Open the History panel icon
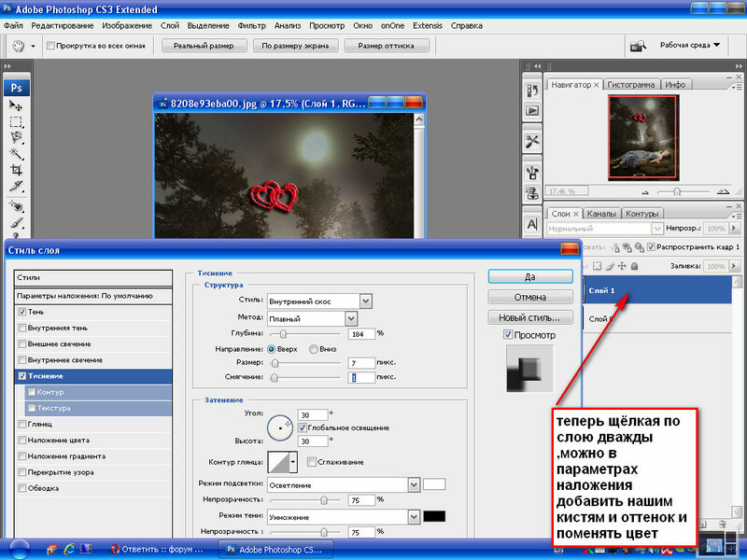Viewport: 747px width, 560px height. coord(532,89)
